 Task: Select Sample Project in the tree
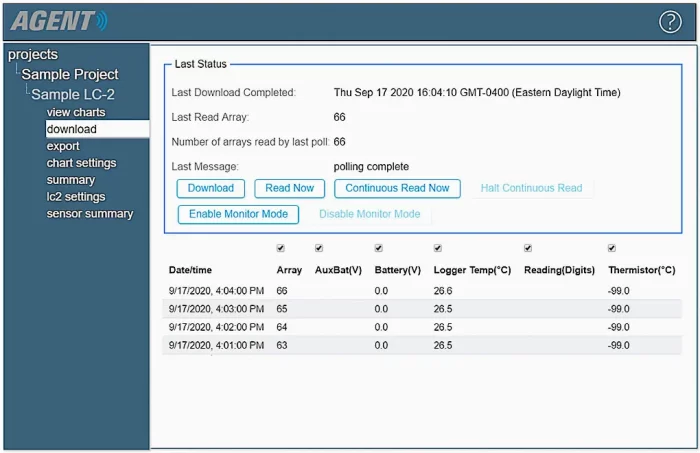pyautogui.click(x=70, y=74)
